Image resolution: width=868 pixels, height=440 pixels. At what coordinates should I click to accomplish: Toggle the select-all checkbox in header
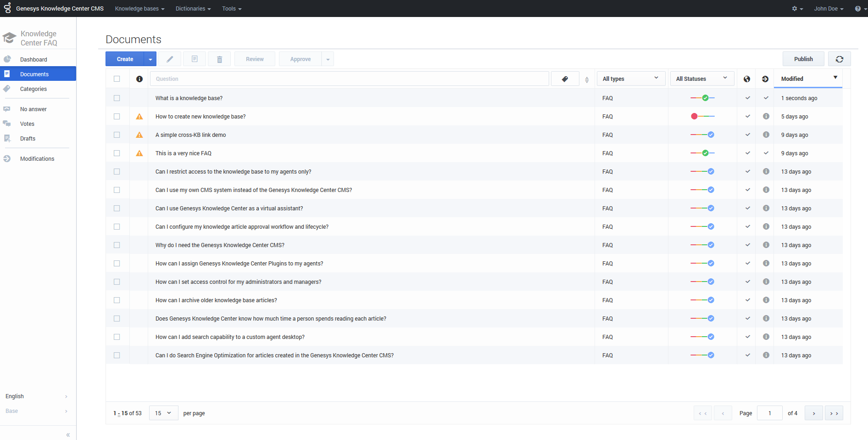[117, 79]
